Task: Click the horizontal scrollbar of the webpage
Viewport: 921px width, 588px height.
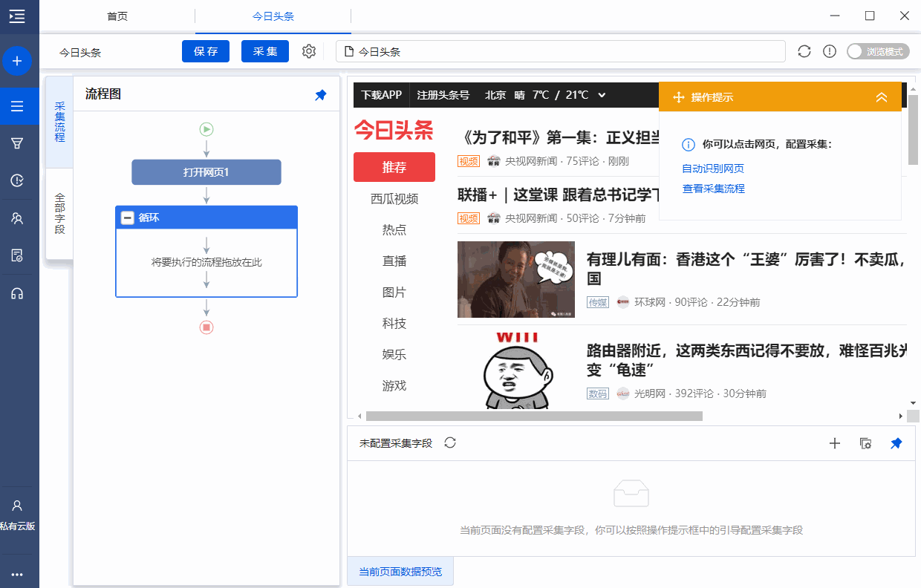Action: click(x=534, y=416)
